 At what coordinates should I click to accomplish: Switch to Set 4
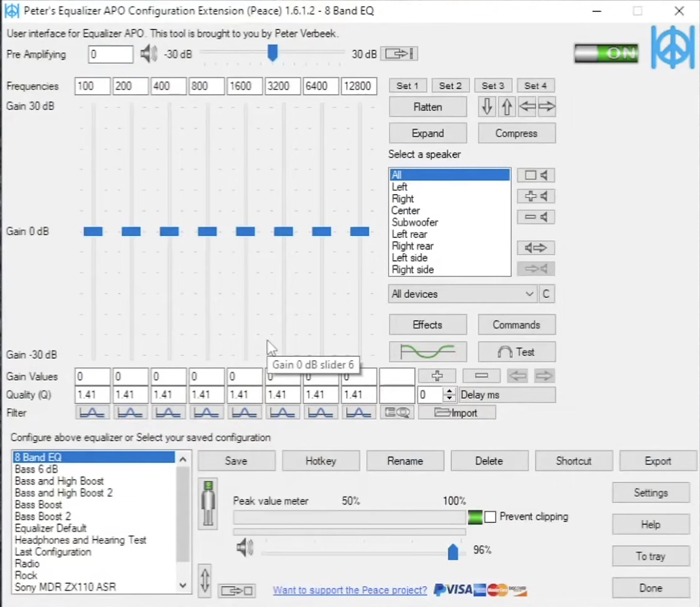[536, 86]
